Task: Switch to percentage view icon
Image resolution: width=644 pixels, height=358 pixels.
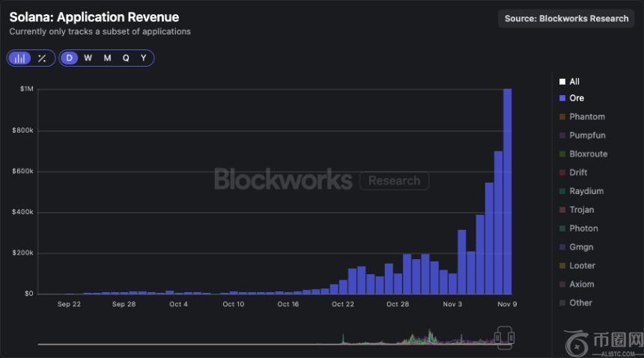Action: click(x=42, y=58)
